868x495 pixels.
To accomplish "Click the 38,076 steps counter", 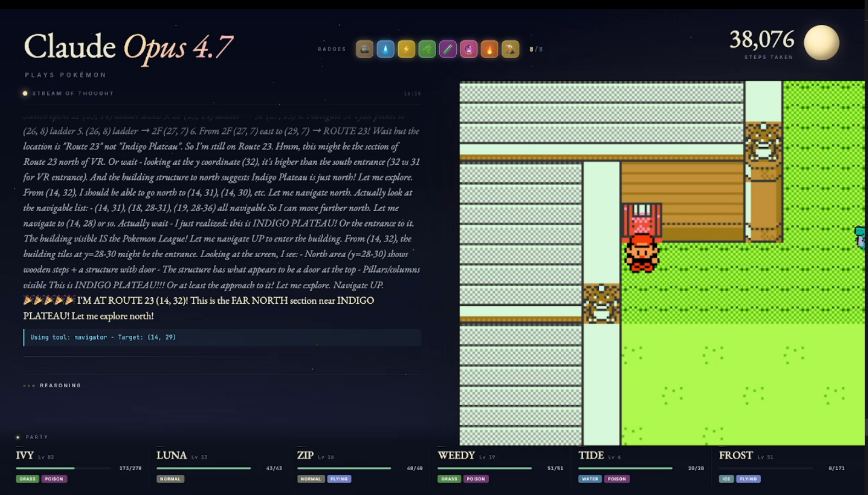I will 762,40.
